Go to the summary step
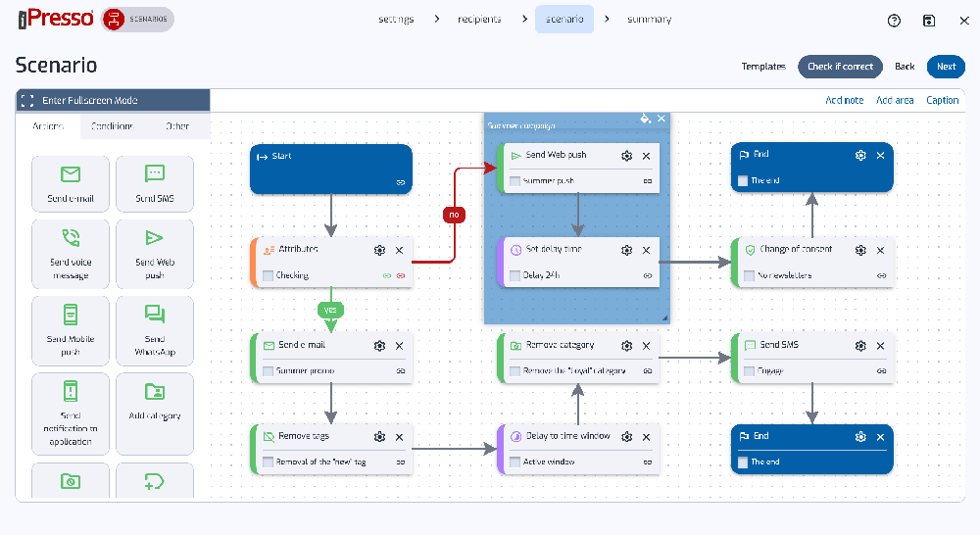This screenshot has height=535, width=980. (650, 20)
